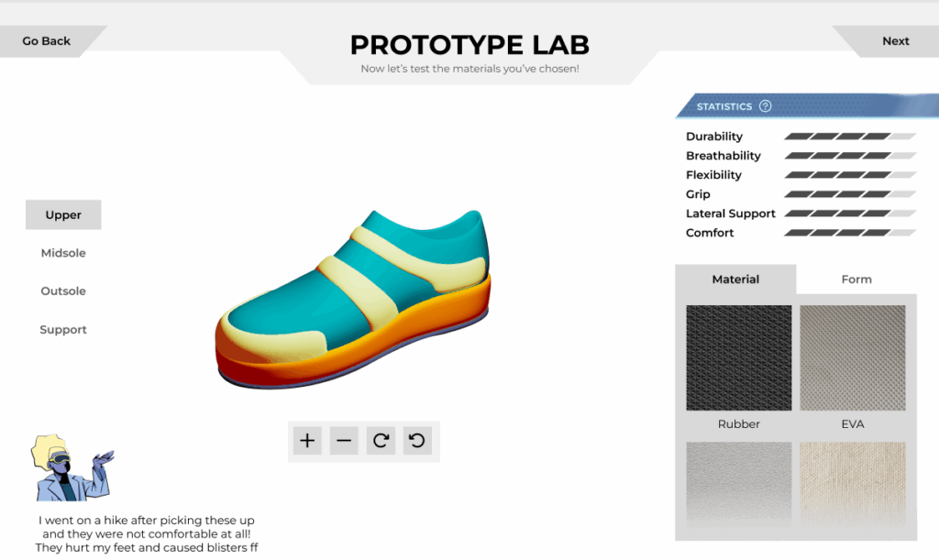
Task: Rotate the shoe clockwise
Action: (381, 441)
